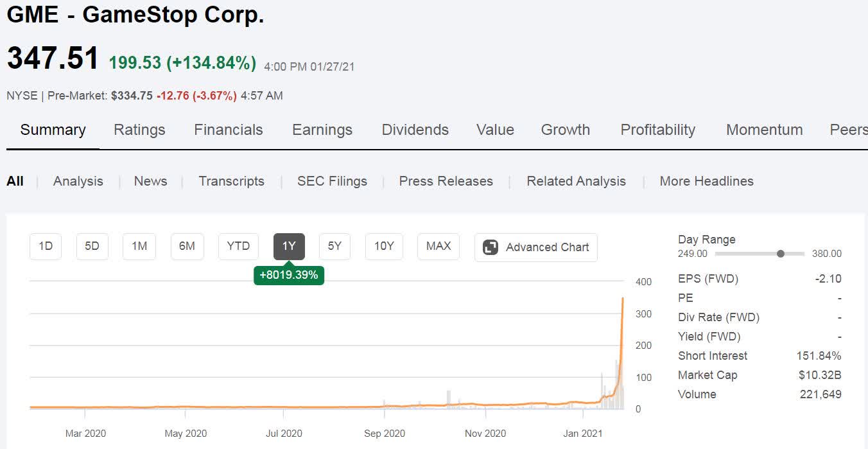Select the 1M chart period
This screenshot has width=868, height=449.
pyautogui.click(x=139, y=247)
